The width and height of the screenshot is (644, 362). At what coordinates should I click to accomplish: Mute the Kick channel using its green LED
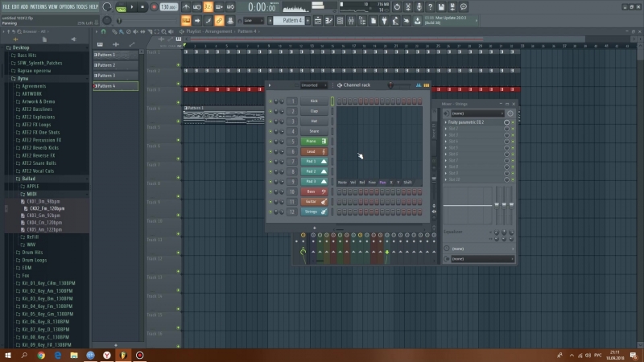(270, 101)
